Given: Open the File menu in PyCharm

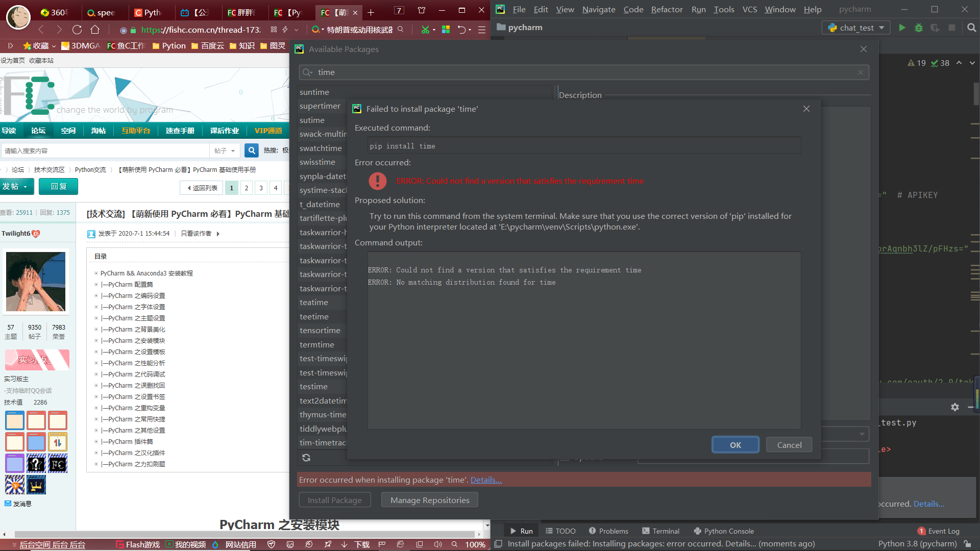Looking at the screenshot, I should coord(519,9).
